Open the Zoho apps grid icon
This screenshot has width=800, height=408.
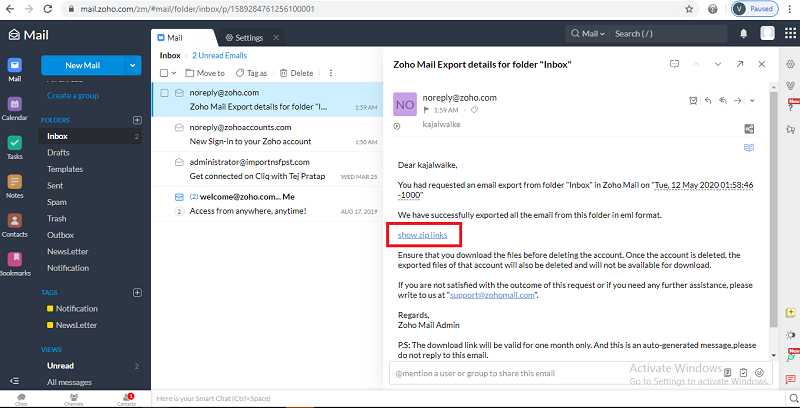click(790, 33)
